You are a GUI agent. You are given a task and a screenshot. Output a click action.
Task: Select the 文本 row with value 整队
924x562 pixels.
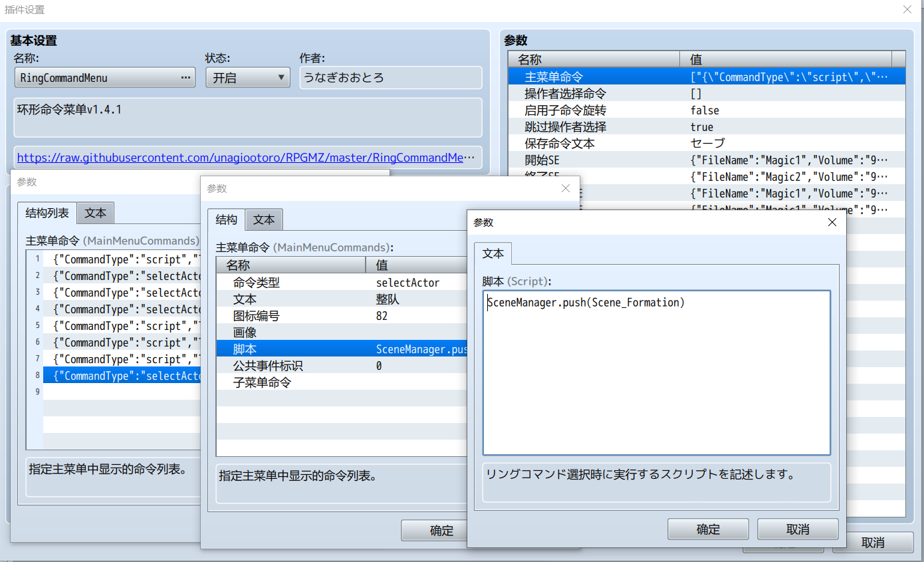click(342, 299)
